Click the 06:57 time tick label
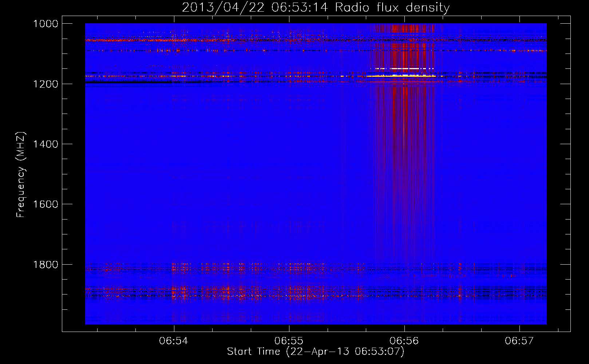Screen dimensions: 589x364 (519, 341)
